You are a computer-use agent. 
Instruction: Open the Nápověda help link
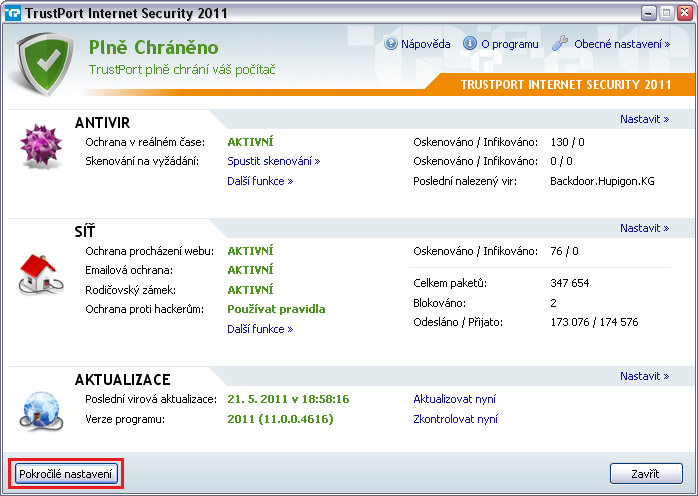[x=426, y=44]
